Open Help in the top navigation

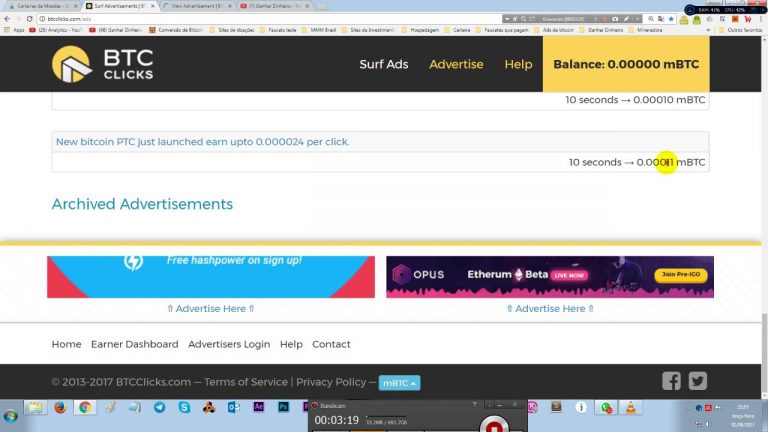tap(518, 64)
